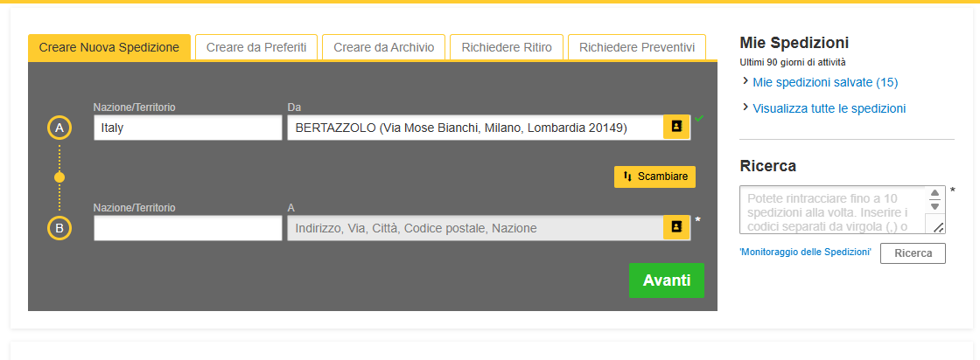Expand Mie spedizioni salvate chevron
Image resolution: width=980 pixels, height=360 pixels.
click(x=745, y=81)
